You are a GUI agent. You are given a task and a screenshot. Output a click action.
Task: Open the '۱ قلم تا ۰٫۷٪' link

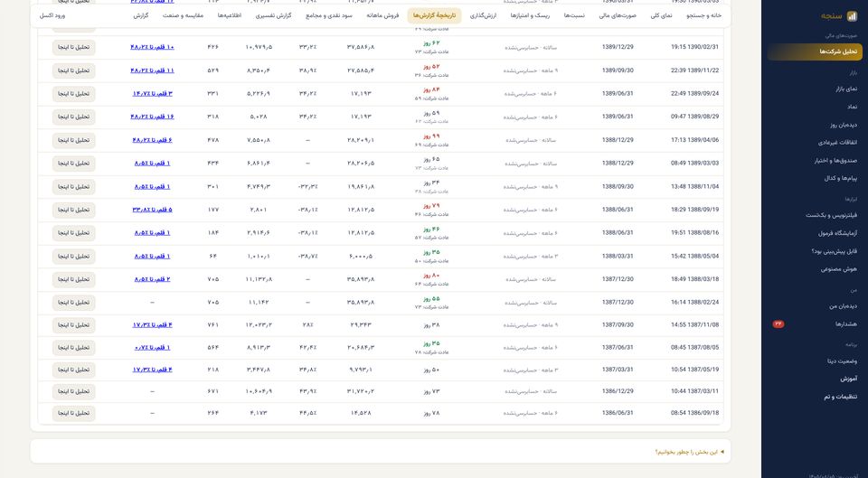click(152, 348)
